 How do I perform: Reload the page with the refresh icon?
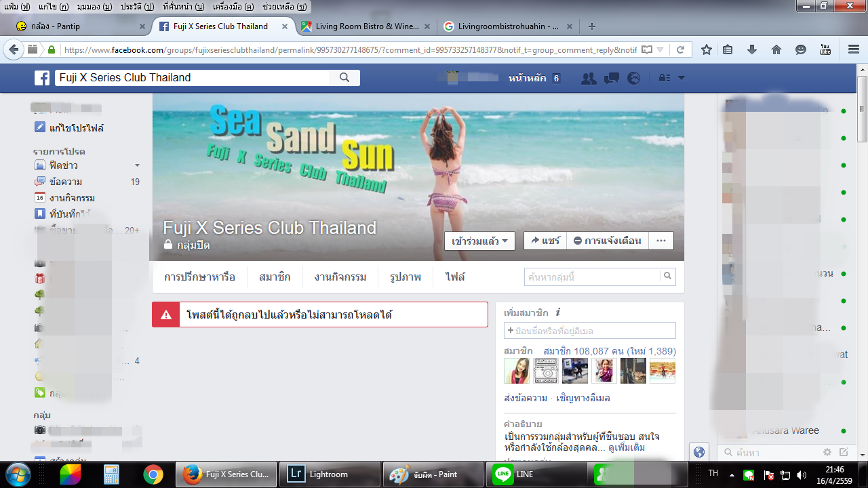tap(680, 49)
